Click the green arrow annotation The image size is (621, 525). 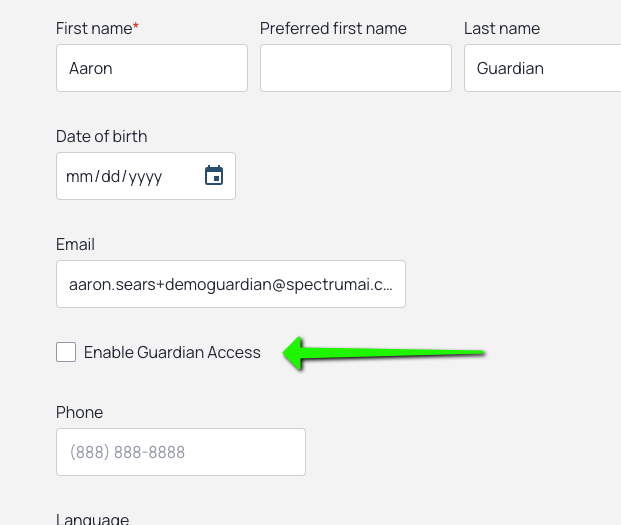(383, 353)
